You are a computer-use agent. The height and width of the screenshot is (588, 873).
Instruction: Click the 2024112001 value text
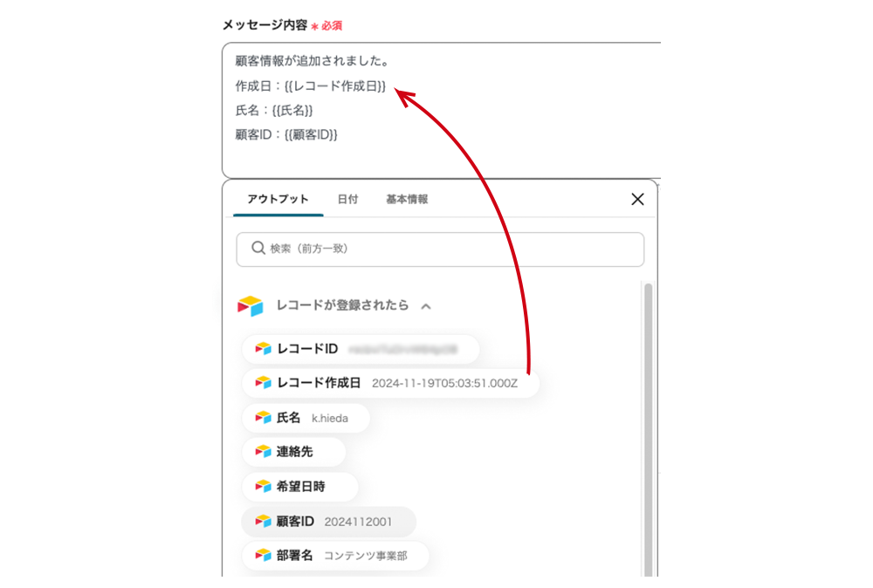pos(358,522)
